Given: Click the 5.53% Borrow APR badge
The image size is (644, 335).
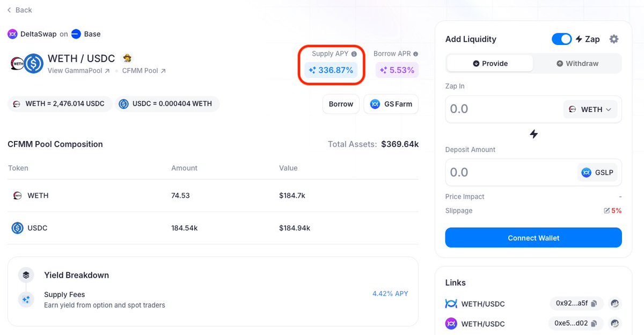Looking at the screenshot, I should click(397, 70).
